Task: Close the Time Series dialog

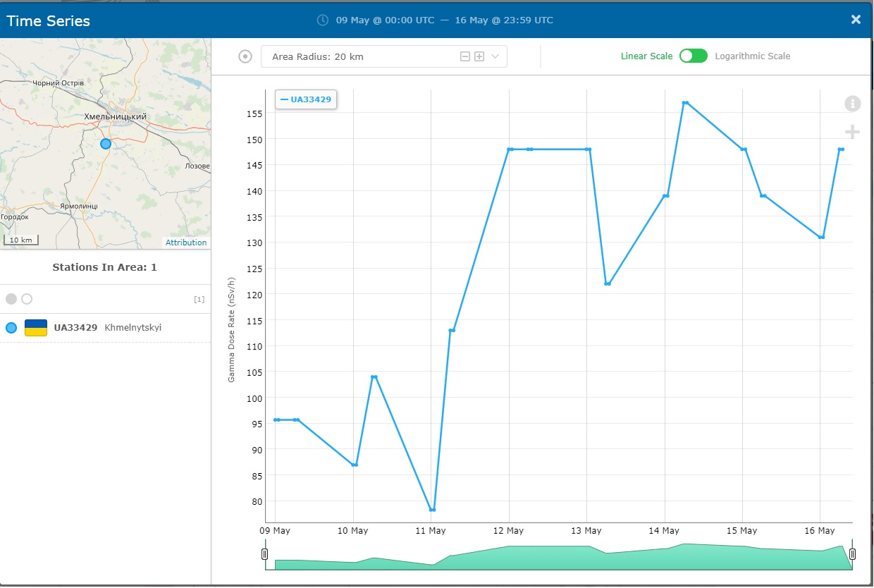Action: pyautogui.click(x=856, y=20)
